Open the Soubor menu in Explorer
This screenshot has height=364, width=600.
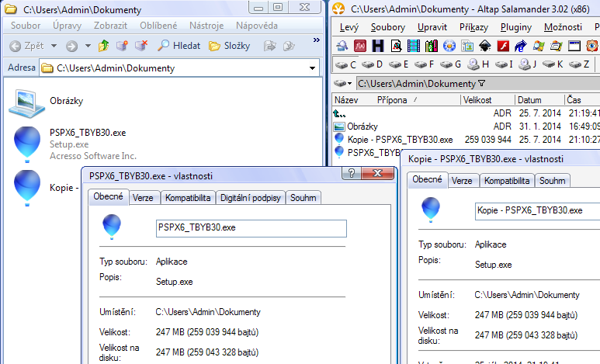click(x=26, y=26)
